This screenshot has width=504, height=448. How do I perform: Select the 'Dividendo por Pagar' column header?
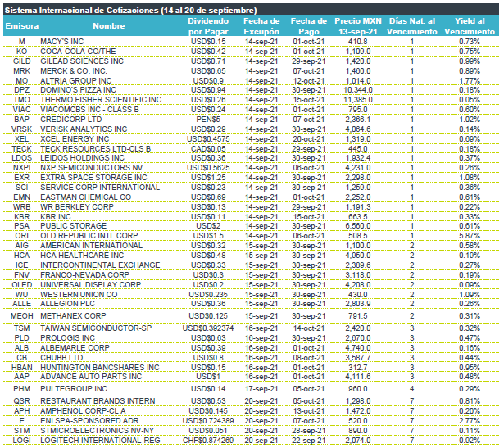pos(208,26)
